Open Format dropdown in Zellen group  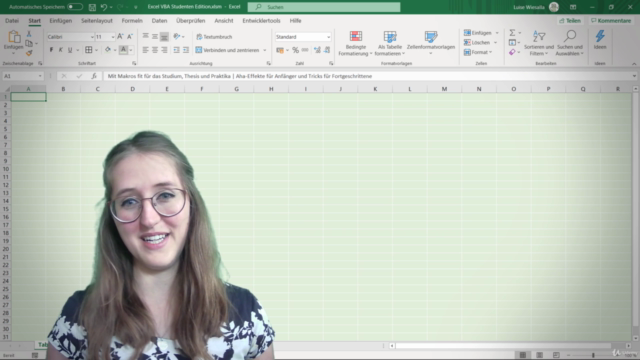[478, 52]
